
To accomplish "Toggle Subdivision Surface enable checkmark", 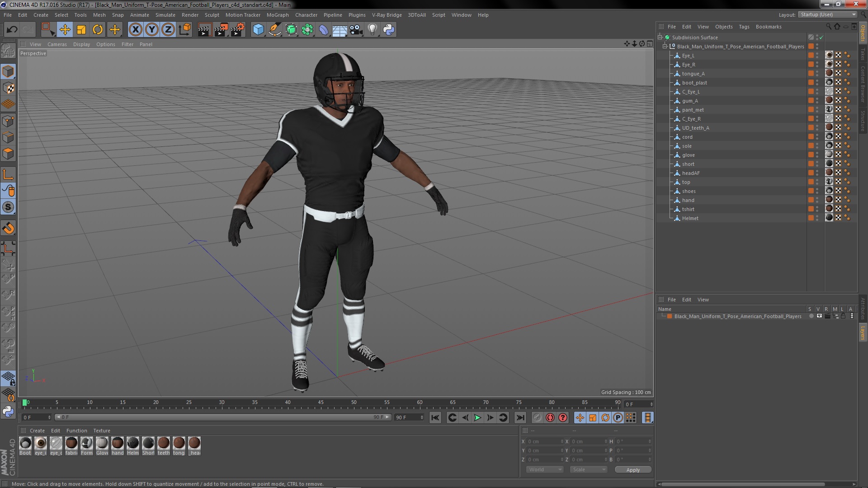I will 821,38.
